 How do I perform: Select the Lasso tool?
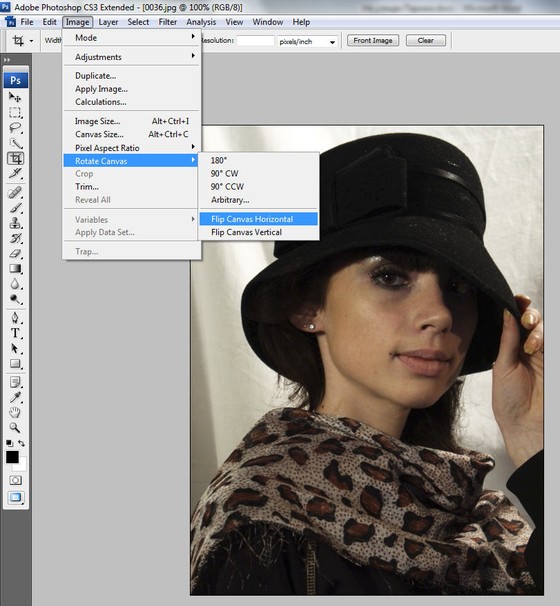(15, 128)
